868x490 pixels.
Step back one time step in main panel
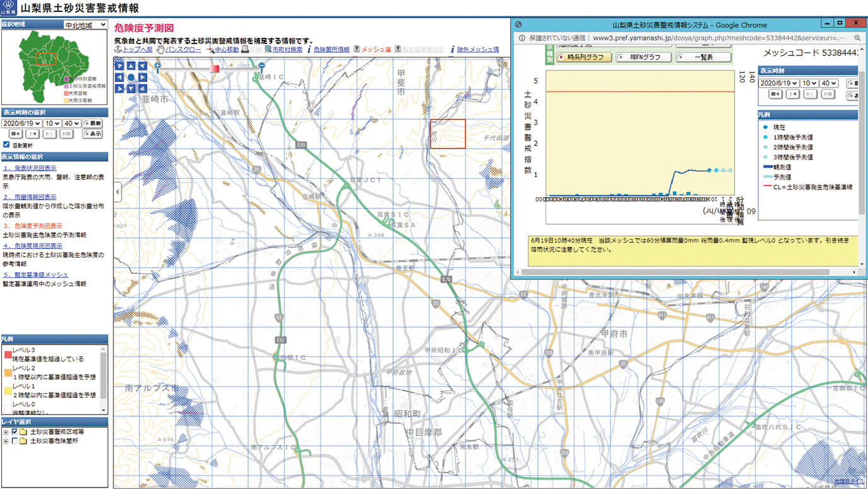(32, 134)
